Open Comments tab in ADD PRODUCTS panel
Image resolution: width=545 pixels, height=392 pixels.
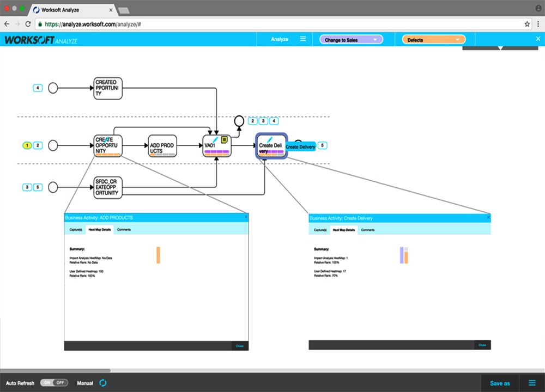pyautogui.click(x=124, y=230)
